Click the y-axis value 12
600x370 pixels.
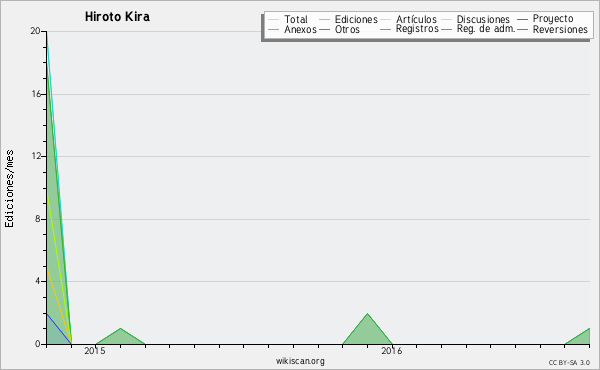pyautogui.click(x=36, y=156)
